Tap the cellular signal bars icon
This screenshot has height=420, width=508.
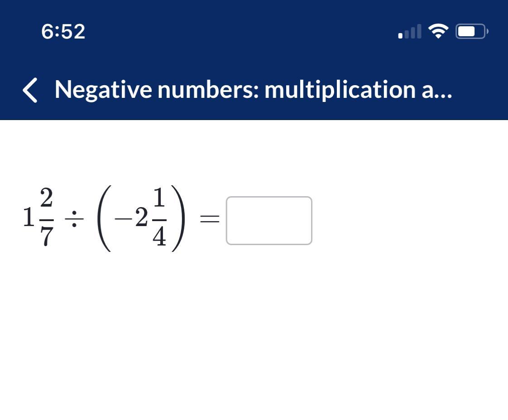(410, 31)
